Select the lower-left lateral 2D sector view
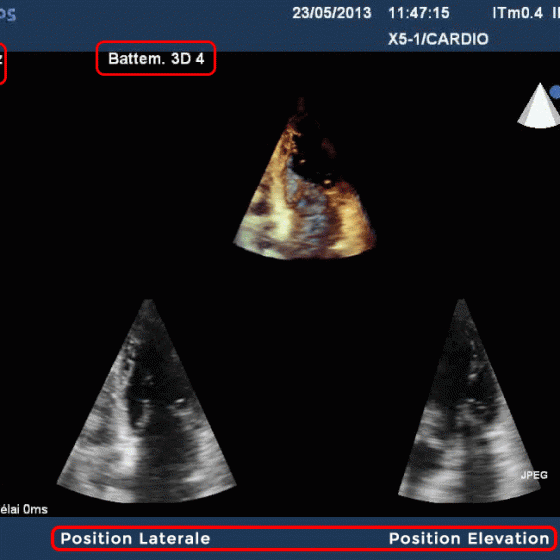Image resolution: width=560 pixels, height=560 pixels. click(146, 401)
